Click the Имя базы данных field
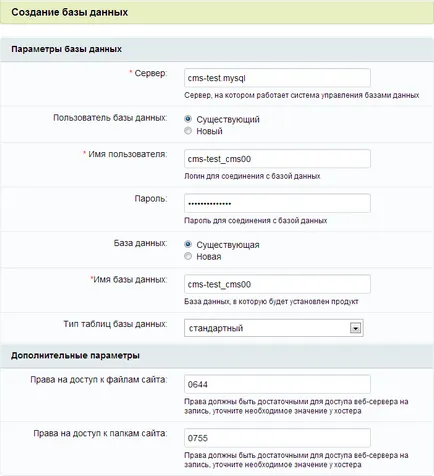Screen dimensions: 434x476 pyautogui.click(x=277, y=284)
